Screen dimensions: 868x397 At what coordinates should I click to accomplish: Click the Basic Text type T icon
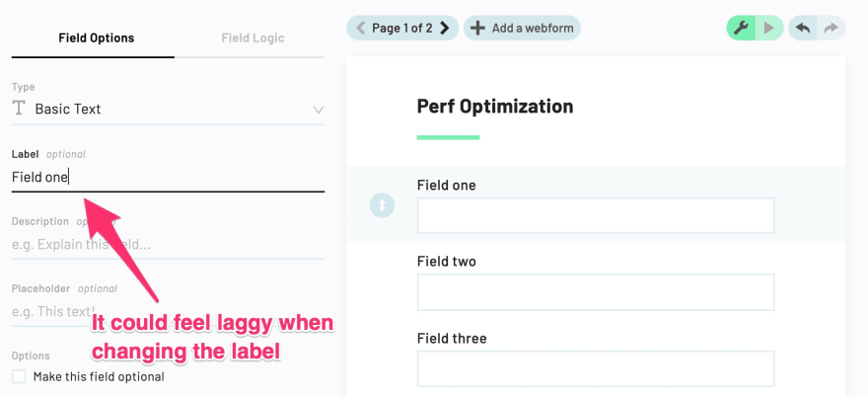tap(20, 108)
